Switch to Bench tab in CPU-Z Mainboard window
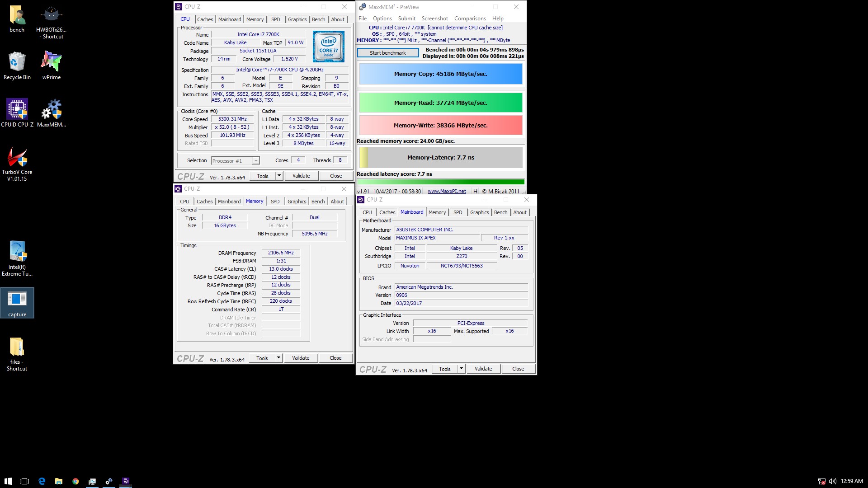This screenshot has width=868, height=488. 501,212
